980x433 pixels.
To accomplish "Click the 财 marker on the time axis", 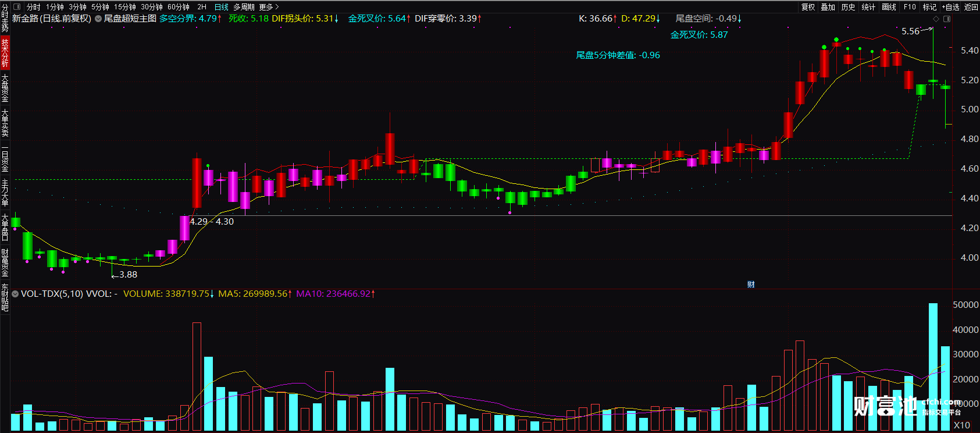I will [751, 285].
